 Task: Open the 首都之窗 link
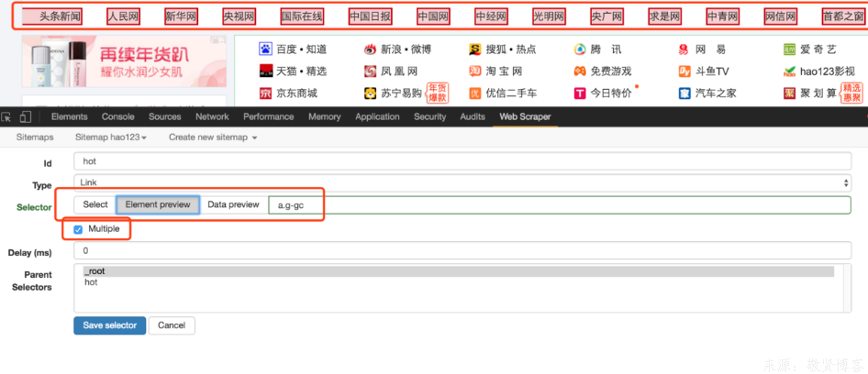pos(842,17)
